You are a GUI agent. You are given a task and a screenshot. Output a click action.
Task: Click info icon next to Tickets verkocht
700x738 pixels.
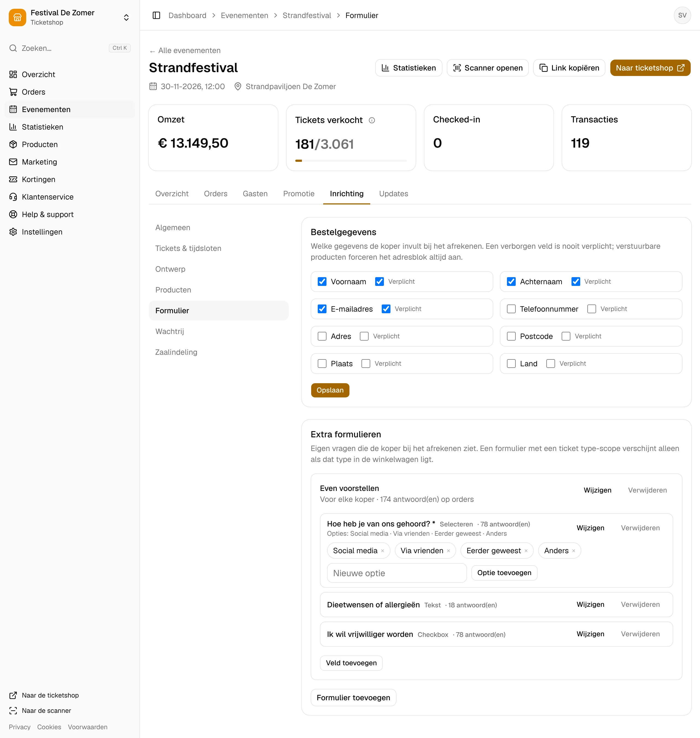372,120
